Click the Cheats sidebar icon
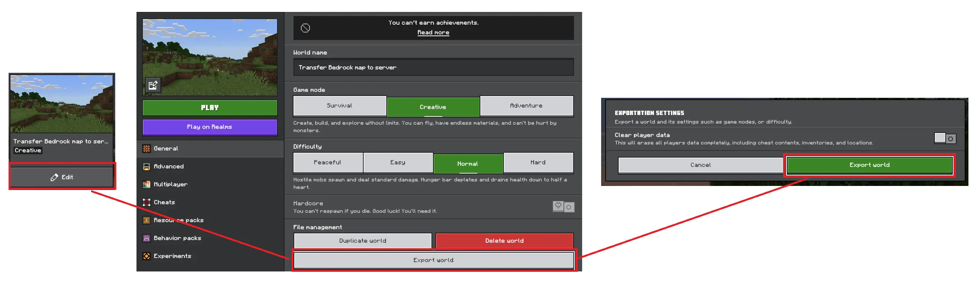The height and width of the screenshot is (283, 980). coord(147,202)
